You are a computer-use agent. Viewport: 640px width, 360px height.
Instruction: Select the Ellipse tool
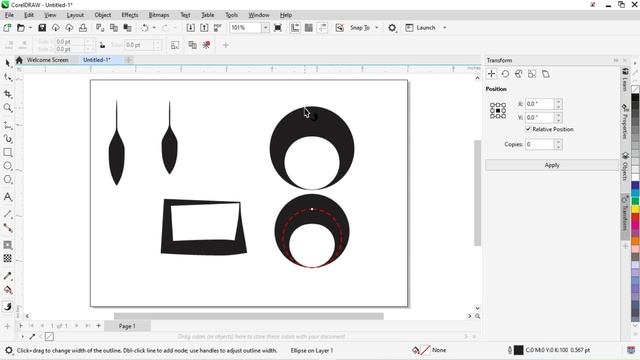coord(7,166)
